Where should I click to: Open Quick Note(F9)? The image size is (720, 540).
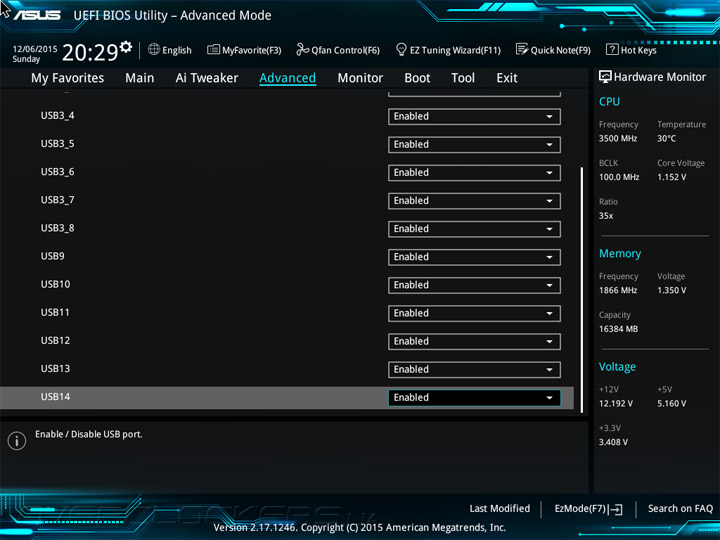tap(553, 50)
